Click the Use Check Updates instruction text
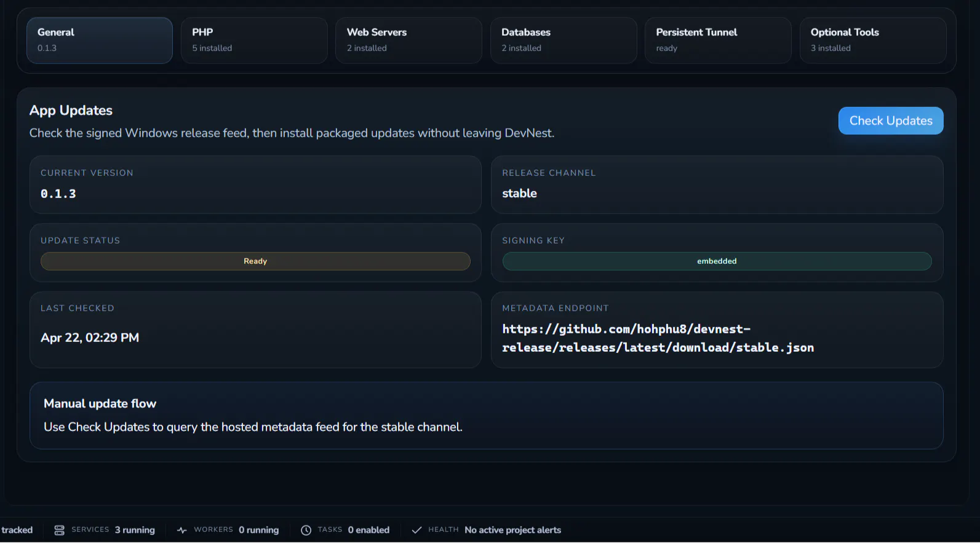 click(x=253, y=427)
